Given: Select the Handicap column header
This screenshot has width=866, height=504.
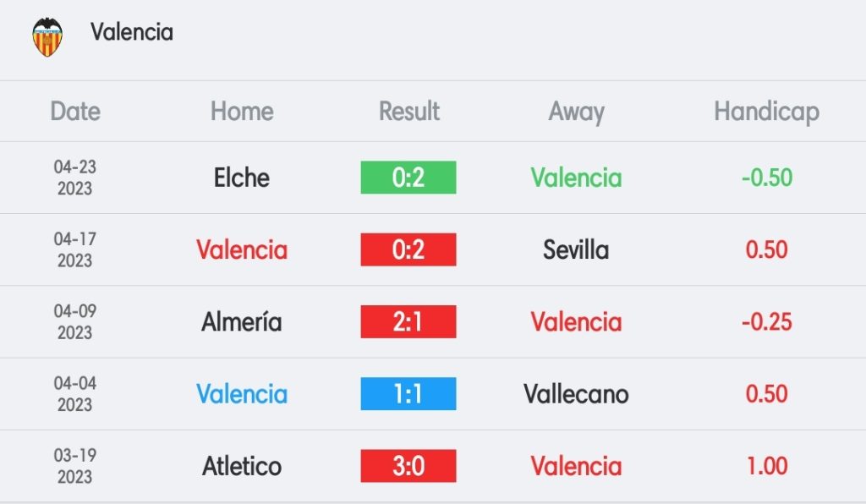Looking at the screenshot, I should point(766,112).
